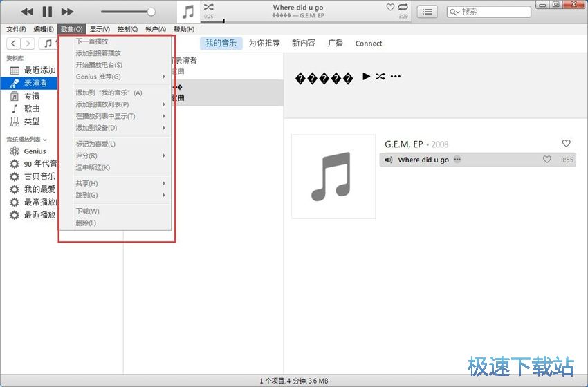Click the music library selector icon
Viewport: 588px width, 387px height.
click(x=48, y=44)
